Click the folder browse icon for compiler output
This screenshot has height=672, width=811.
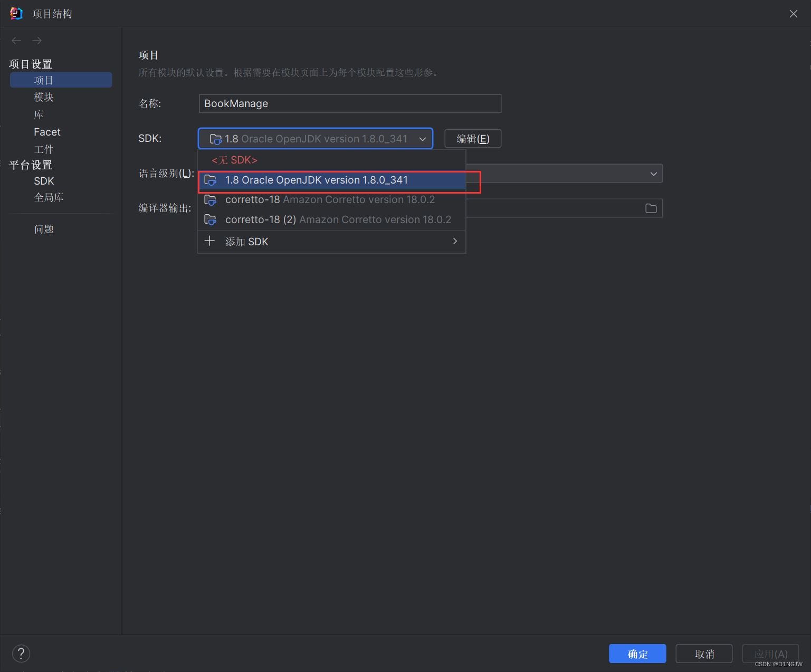pyautogui.click(x=651, y=208)
